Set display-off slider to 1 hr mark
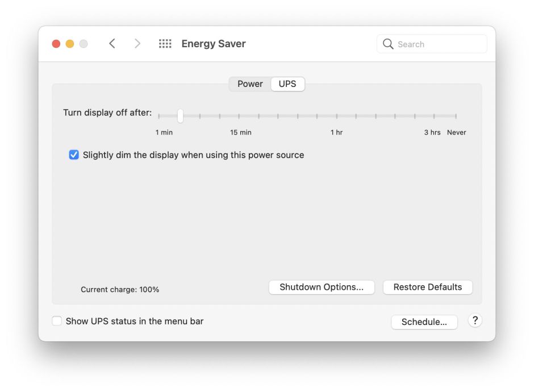The image size is (534, 392). (x=337, y=116)
